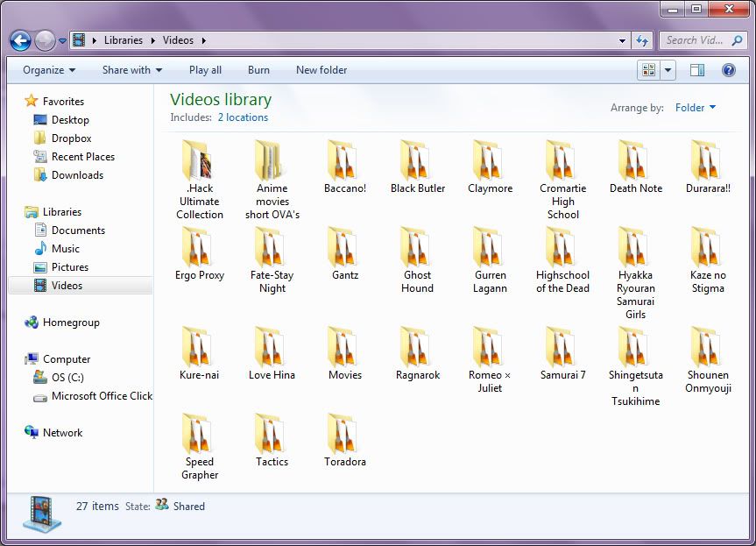Select the Claymore folder
Viewport: 756px width, 546px height.
490,167
